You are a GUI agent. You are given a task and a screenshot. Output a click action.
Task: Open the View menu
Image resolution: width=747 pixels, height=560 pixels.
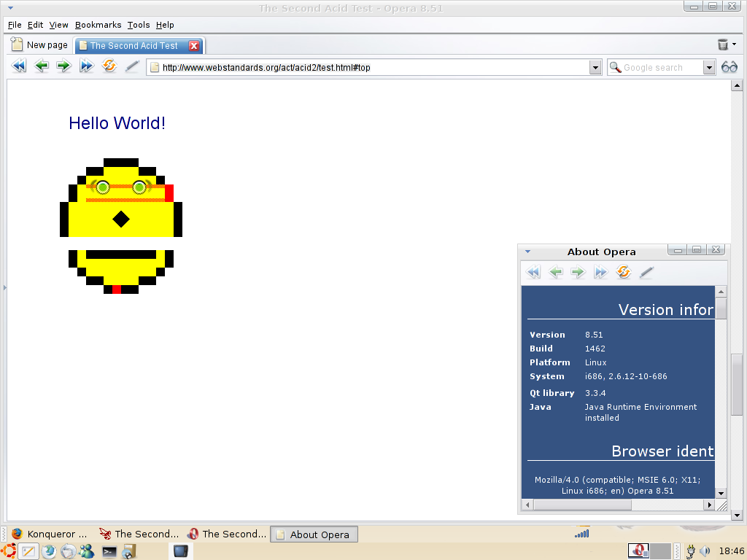click(x=58, y=25)
